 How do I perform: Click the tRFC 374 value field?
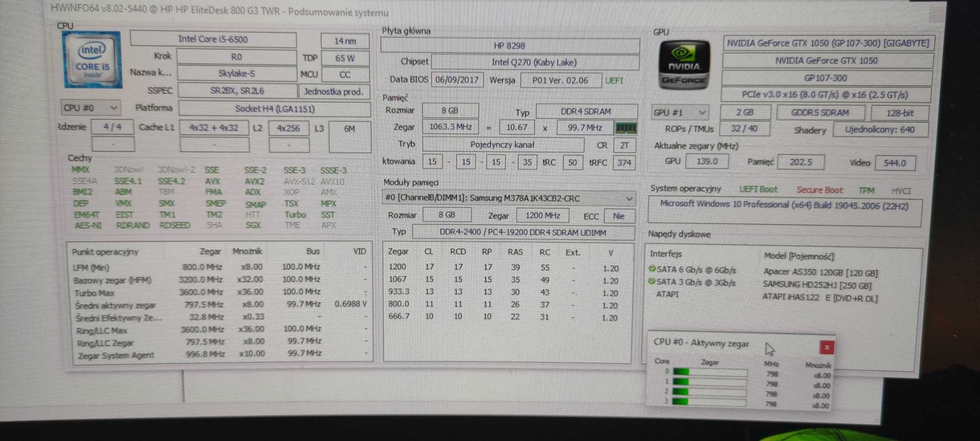(x=624, y=163)
